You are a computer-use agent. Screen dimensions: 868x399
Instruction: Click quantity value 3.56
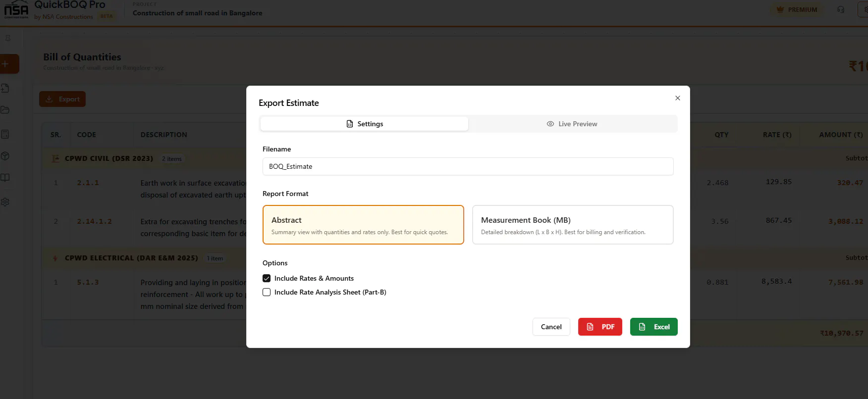pos(720,221)
